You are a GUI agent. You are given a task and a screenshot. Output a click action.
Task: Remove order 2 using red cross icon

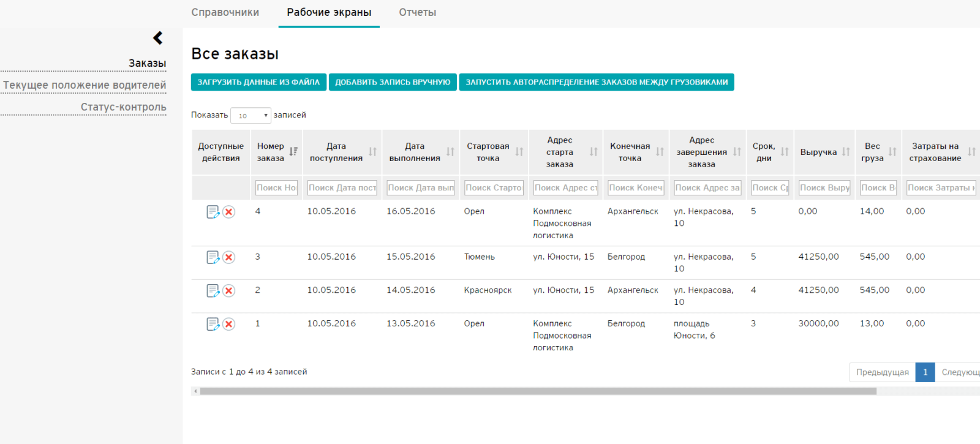228,290
